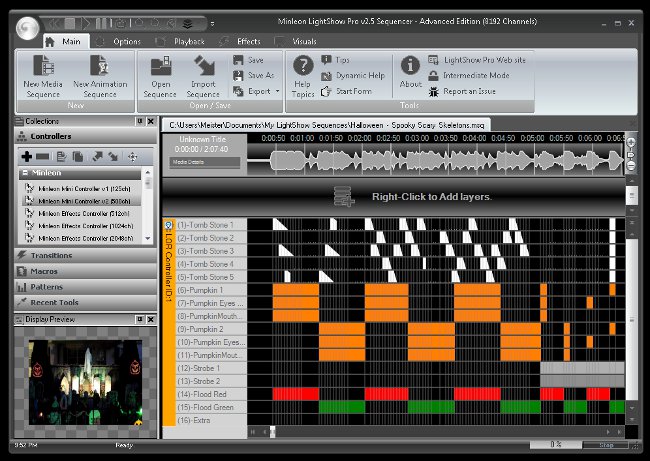Click the controller list scroll-down arrow

pyautogui.click(x=148, y=238)
